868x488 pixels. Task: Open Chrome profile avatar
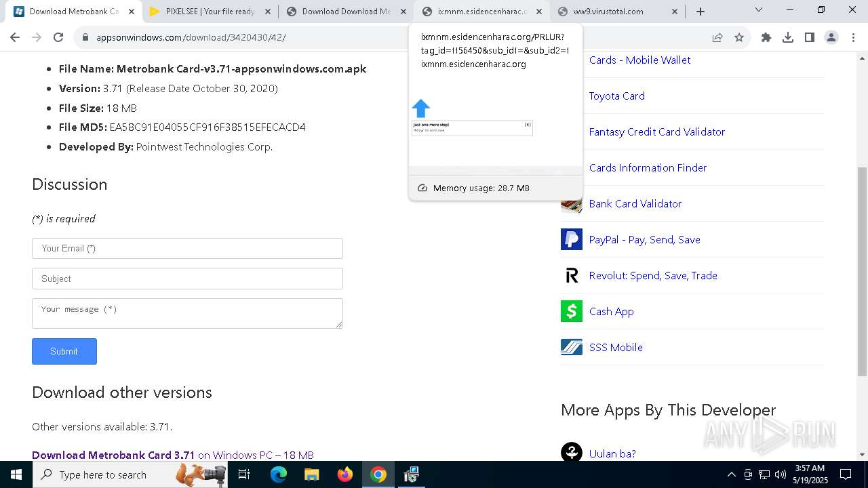(x=831, y=37)
